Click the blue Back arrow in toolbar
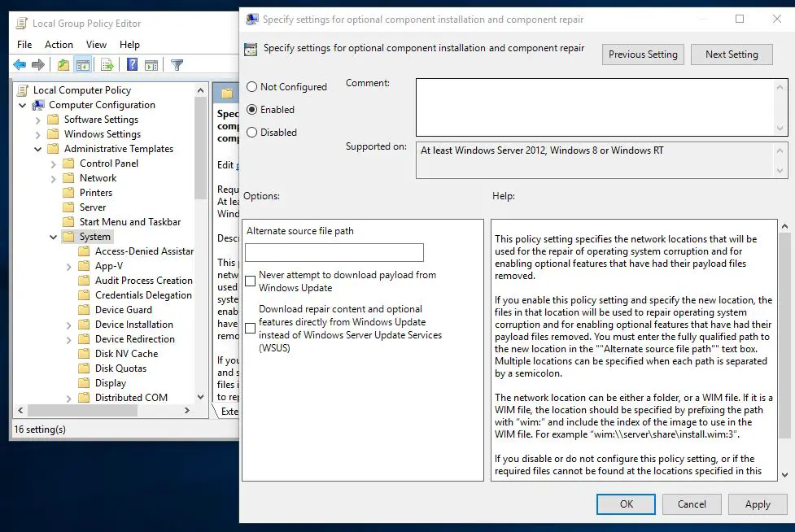This screenshot has width=795, height=532. tap(20, 65)
